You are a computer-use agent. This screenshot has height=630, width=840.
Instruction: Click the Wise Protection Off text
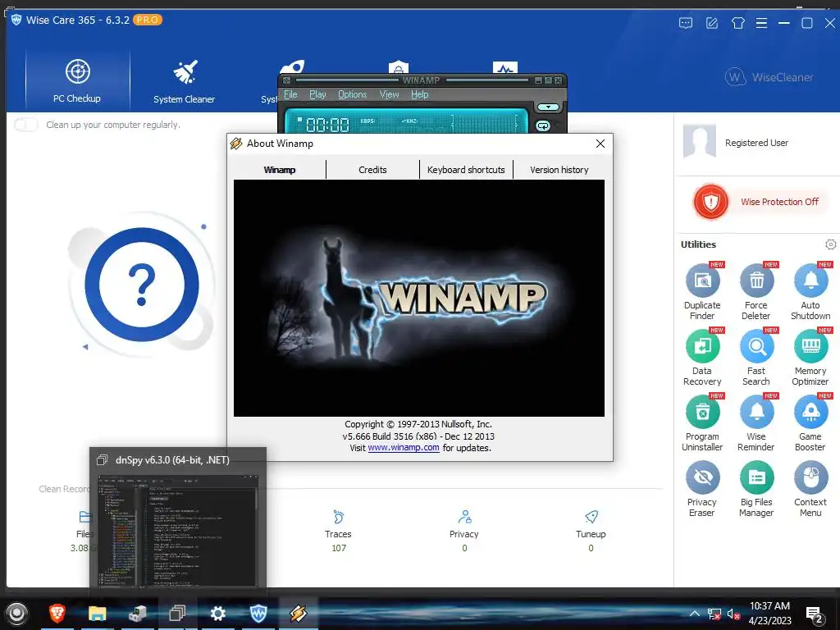(x=779, y=202)
